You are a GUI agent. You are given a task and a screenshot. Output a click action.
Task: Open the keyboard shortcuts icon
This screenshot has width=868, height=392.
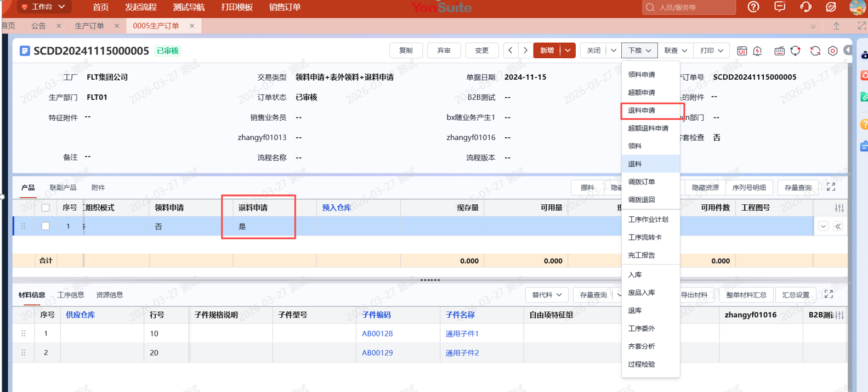[779, 51]
